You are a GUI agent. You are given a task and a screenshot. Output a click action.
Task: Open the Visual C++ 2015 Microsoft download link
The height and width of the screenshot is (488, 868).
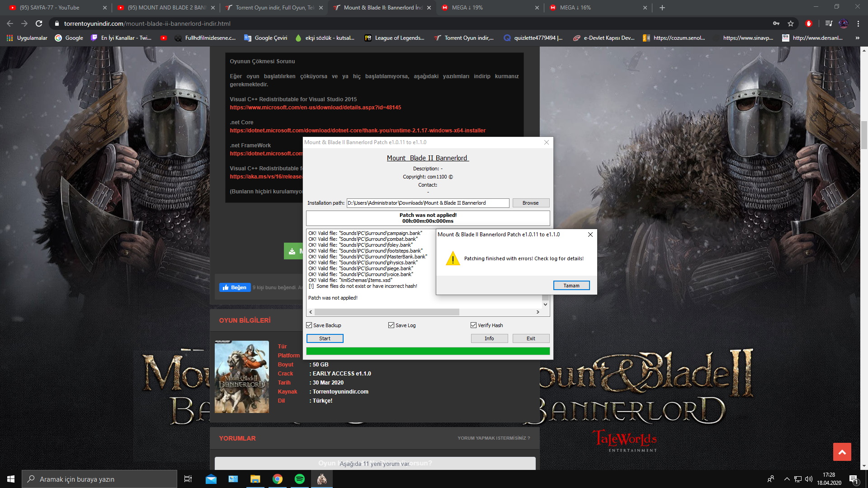pyautogui.click(x=316, y=108)
